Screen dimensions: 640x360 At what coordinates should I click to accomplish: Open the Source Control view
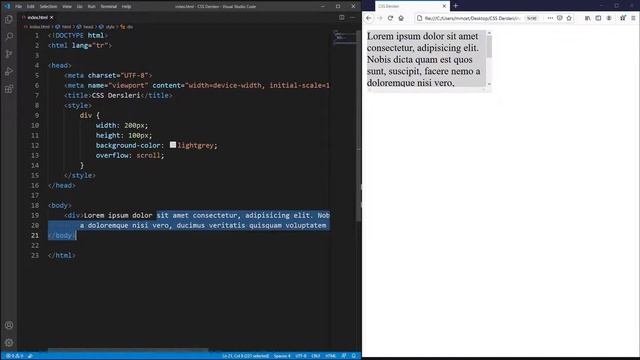click(x=9, y=54)
